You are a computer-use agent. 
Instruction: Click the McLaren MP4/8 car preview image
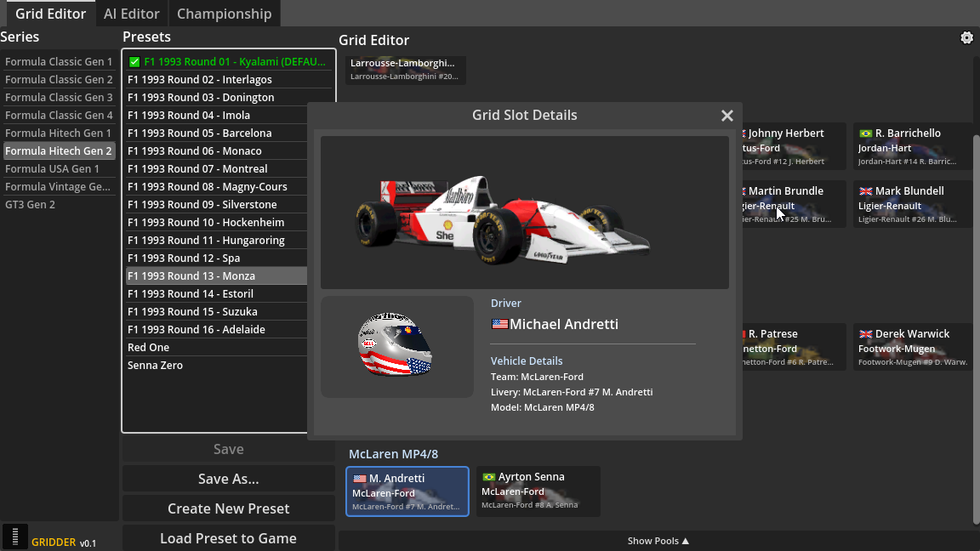pyautogui.click(x=524, y=213)
